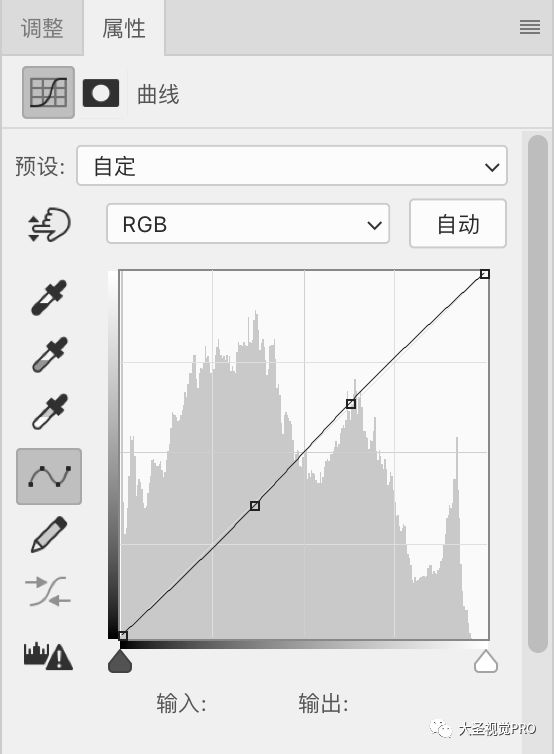The image size is (554, 754).
Task: Click the 自动 auto button
Action: point(458,224)
